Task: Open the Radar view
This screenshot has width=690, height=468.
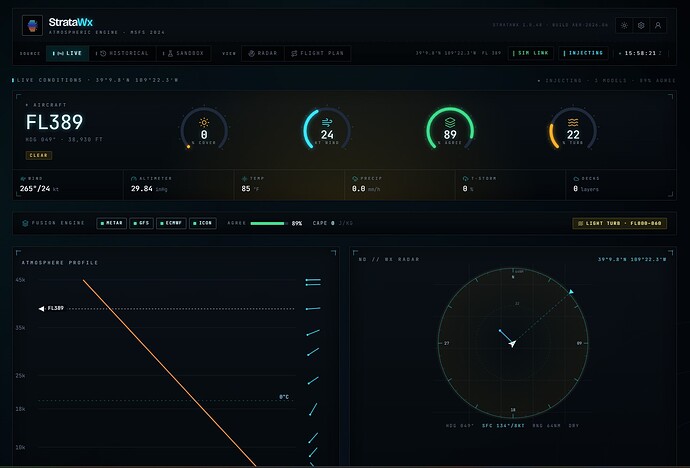Action: (263, 53)
